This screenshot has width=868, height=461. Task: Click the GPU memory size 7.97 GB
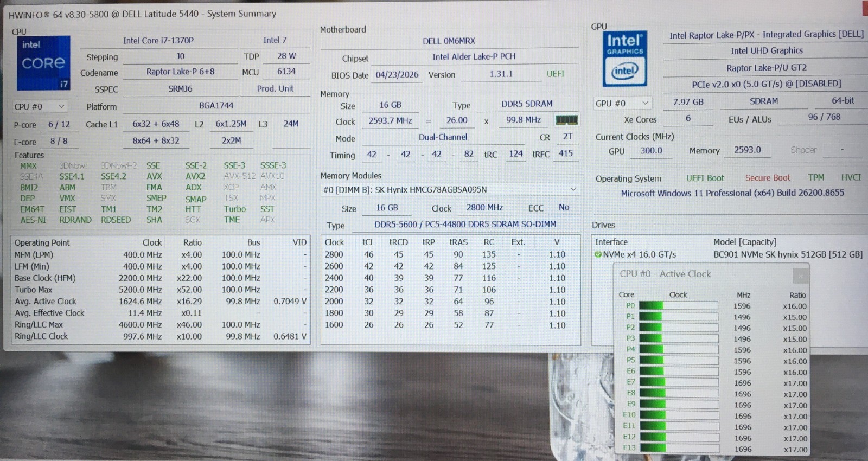pos(688,101)
